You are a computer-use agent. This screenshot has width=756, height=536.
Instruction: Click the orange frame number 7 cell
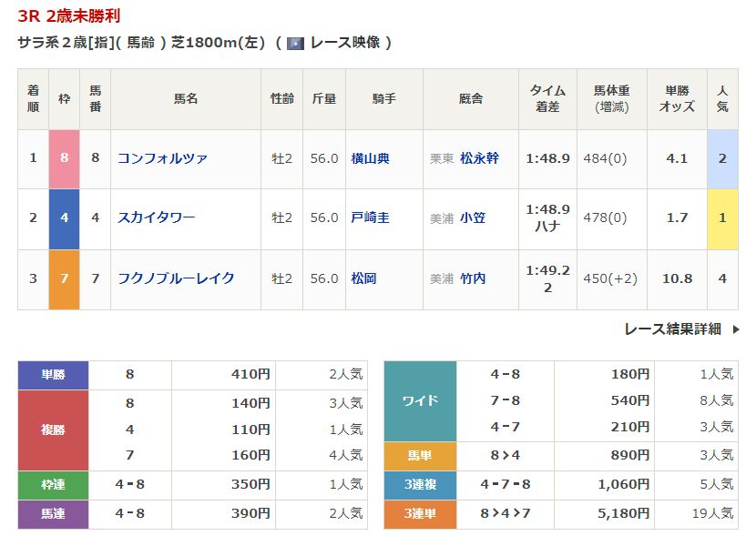pos(64,278)
